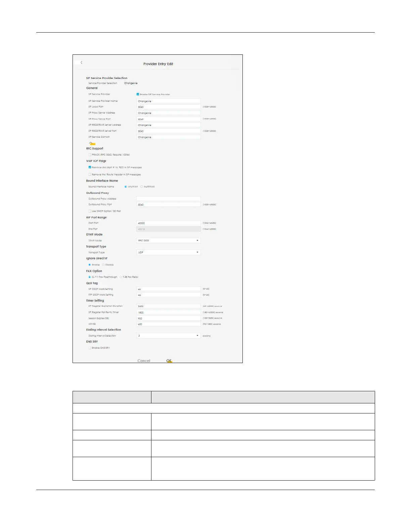
Task: Open the DTMF Mode dropdown
Action: (169, 240)
